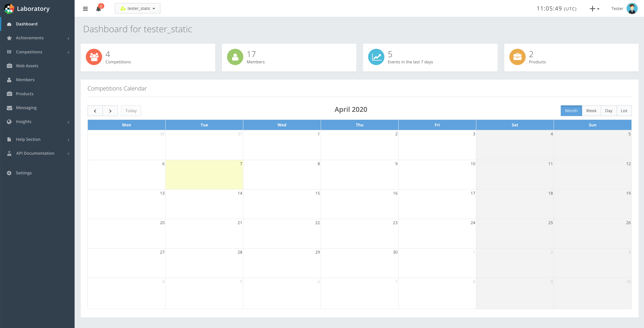Click the Tester avatar image
The height and width of the screenshot is (328, 644).
coord(632,9)
